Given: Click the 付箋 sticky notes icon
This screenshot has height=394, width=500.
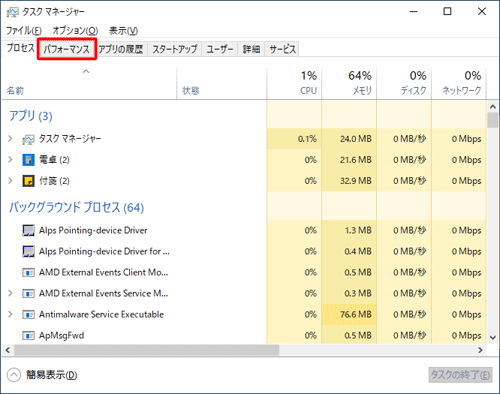Looking at the screenshot, I should 28,181.
